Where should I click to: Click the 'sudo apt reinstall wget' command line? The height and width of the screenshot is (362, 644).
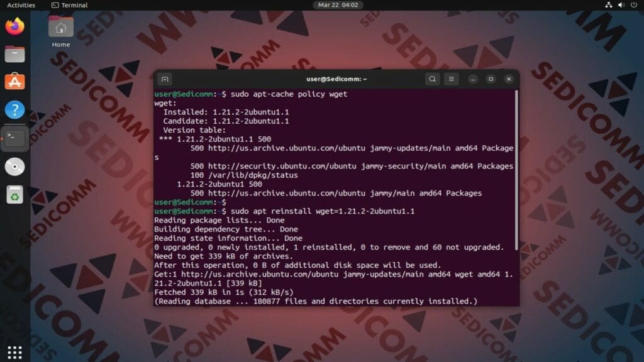pos(323,211)
